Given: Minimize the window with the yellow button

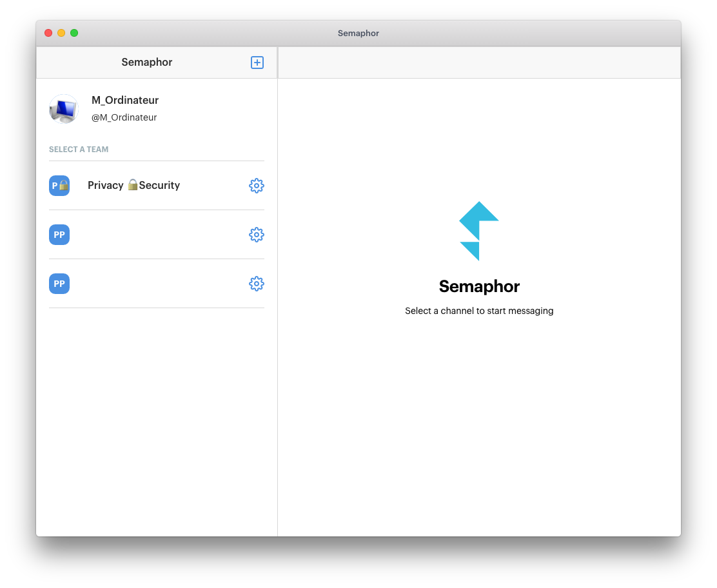Looking at the screenshot, I should click(x=61, y=32).
